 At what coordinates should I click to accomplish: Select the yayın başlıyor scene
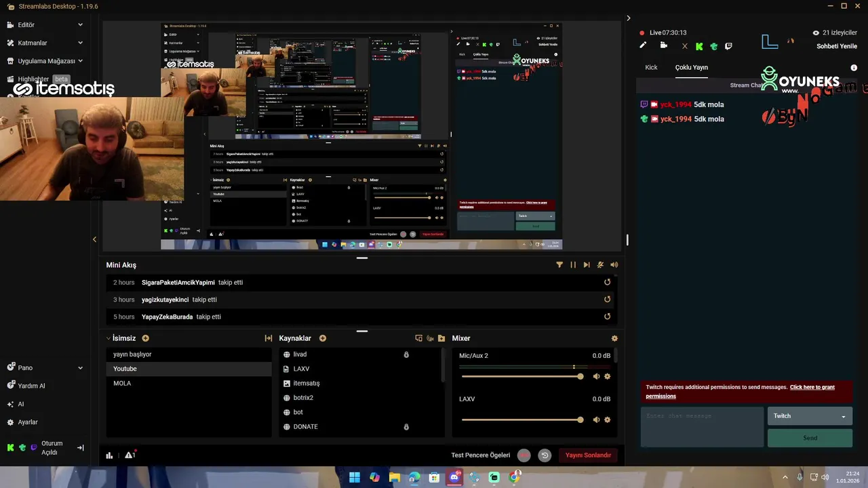point(189,354)
